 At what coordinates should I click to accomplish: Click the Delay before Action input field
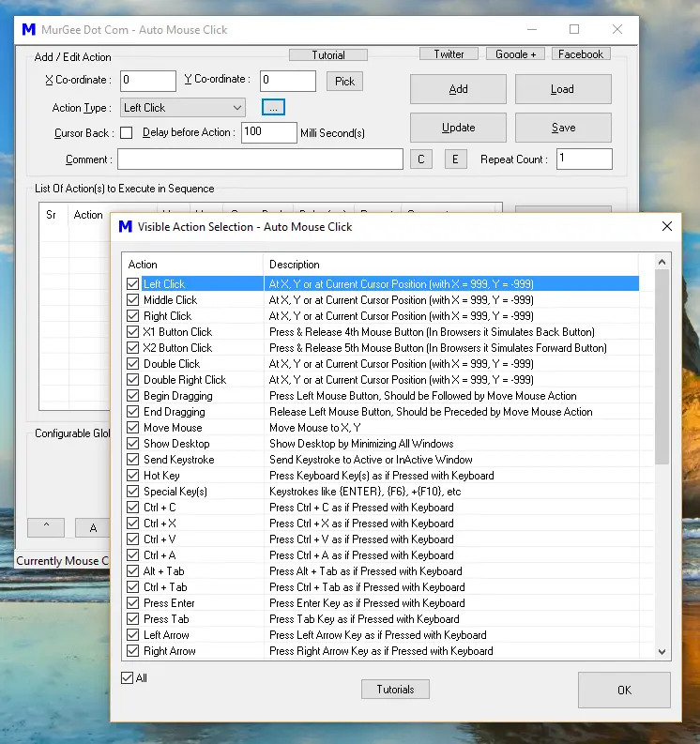268,132
